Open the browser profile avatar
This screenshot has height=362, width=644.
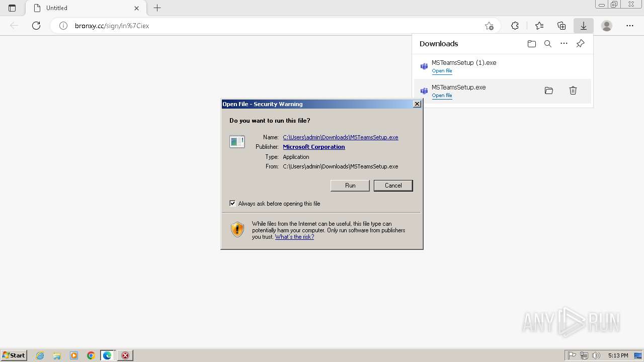(x=607, y=26)
